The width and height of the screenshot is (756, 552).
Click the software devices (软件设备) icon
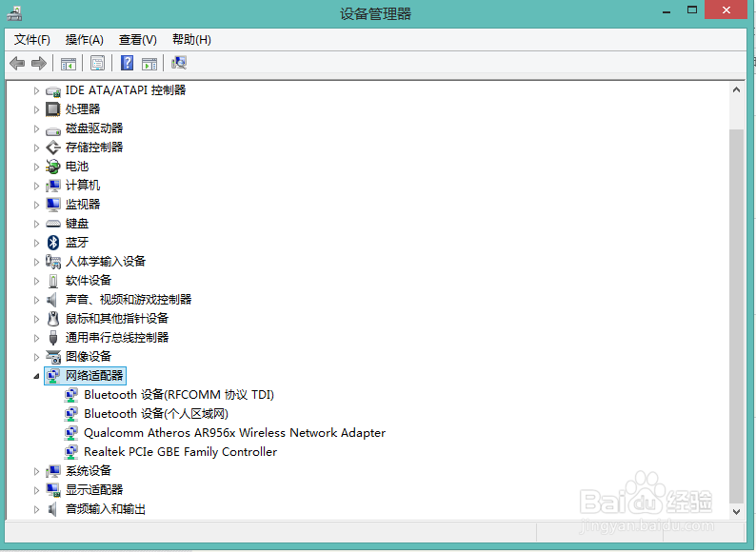53,281
